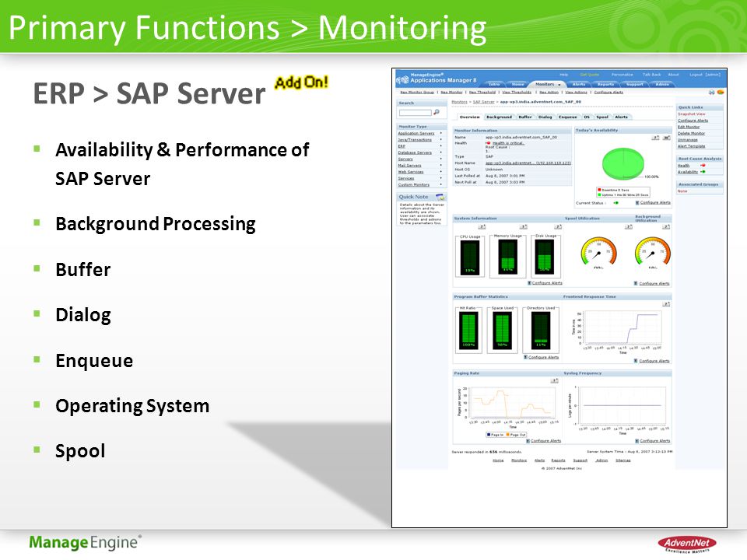Open Frontend Response Time chart detail icon
Image resolution: width=747 pixels, height=560 pixels.
pyautogui.click(x=666, y=304)
